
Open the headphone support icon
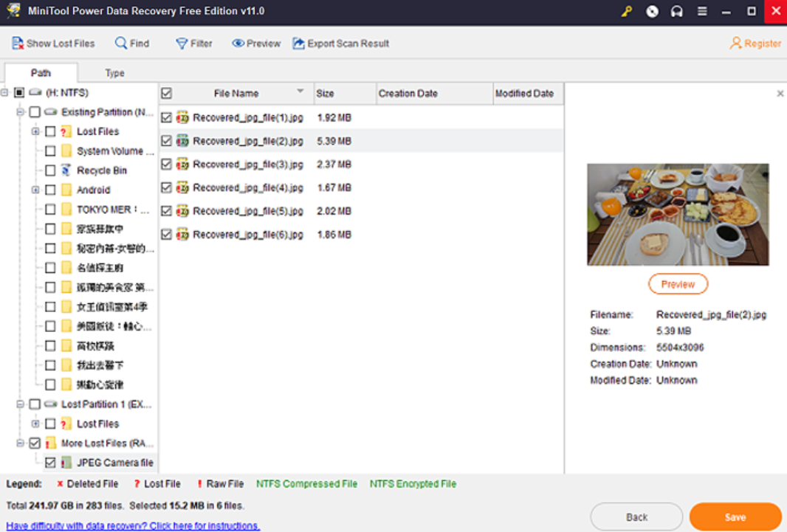click(x=676, y=11)
